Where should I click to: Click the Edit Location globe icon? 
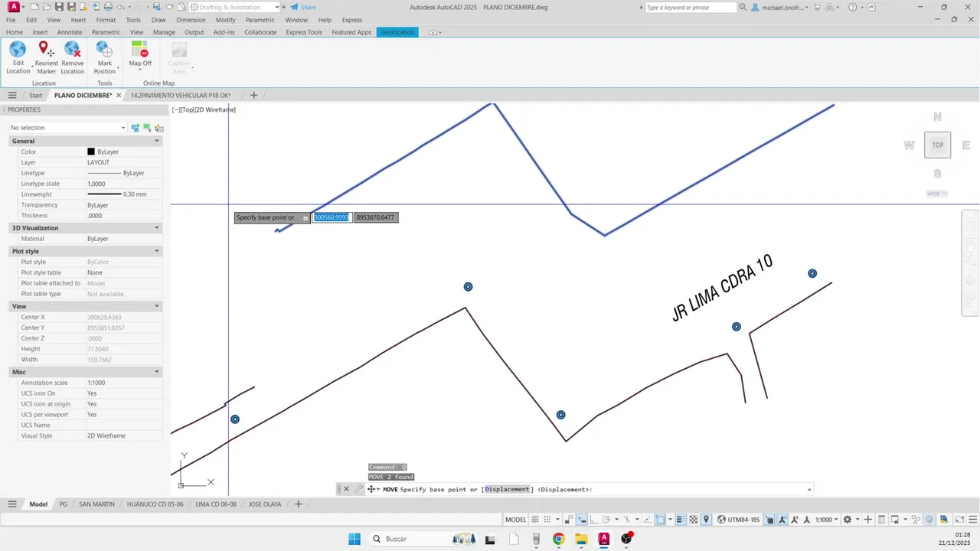(x=18, y=49)
